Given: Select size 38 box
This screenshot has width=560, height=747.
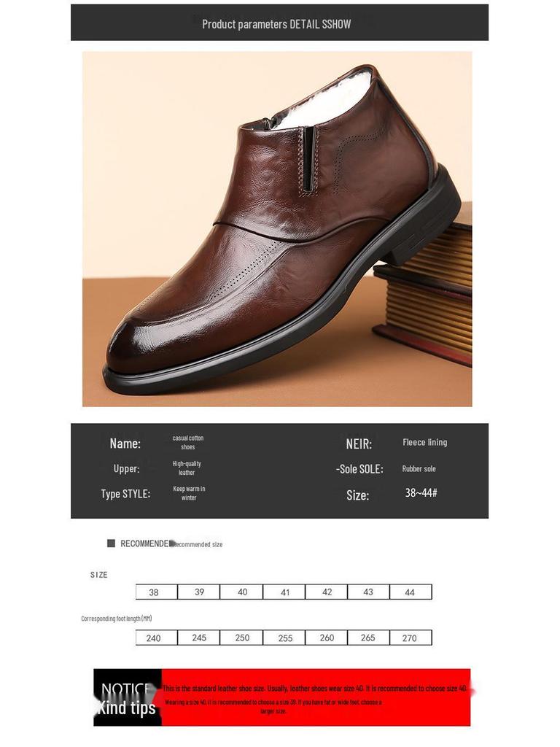Looking at the screenshot, I should pos(157,592).
